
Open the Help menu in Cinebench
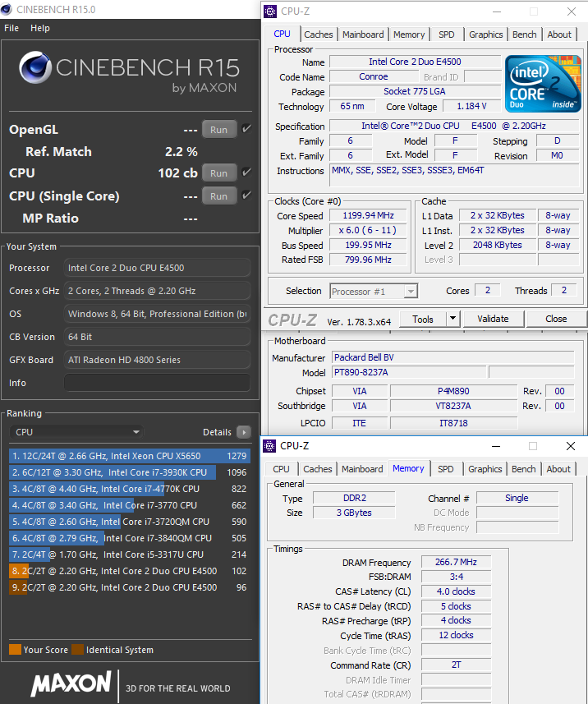coord(40,28)
